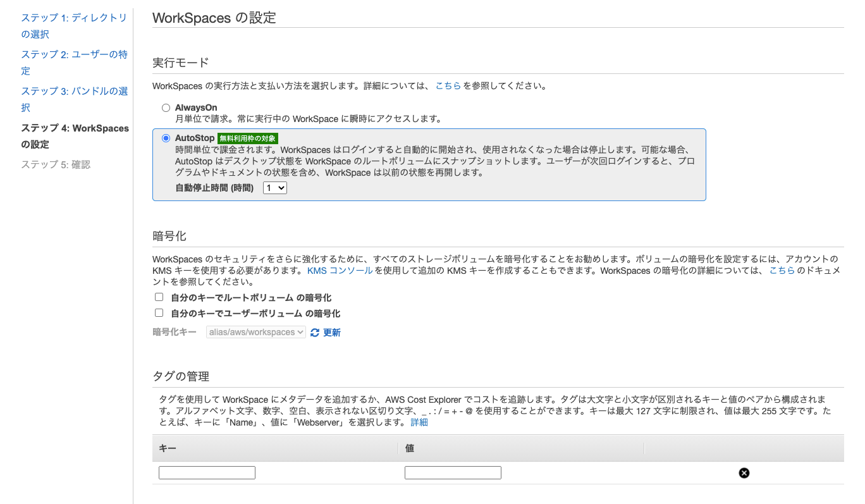This screenshot has width=865, height=504.
Task: Click the 暗号化 section heading
Action: pyautogui.click(x=169, y=236)
